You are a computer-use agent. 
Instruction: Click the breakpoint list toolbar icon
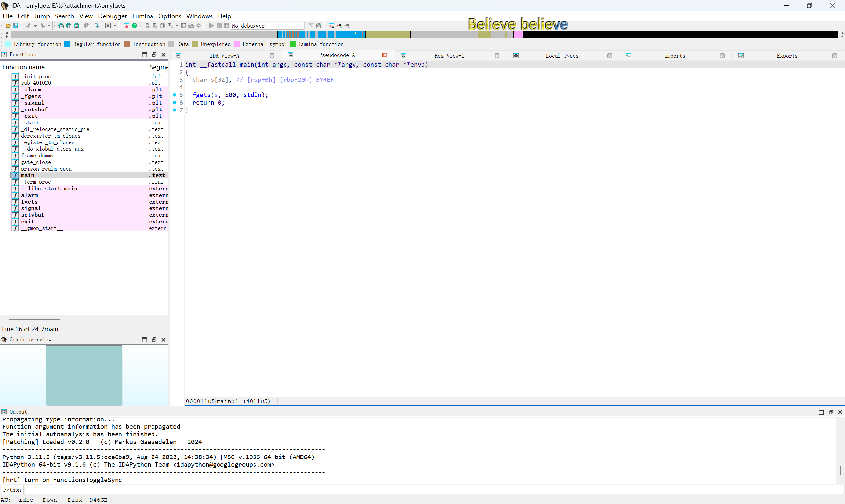click(332, 26)
